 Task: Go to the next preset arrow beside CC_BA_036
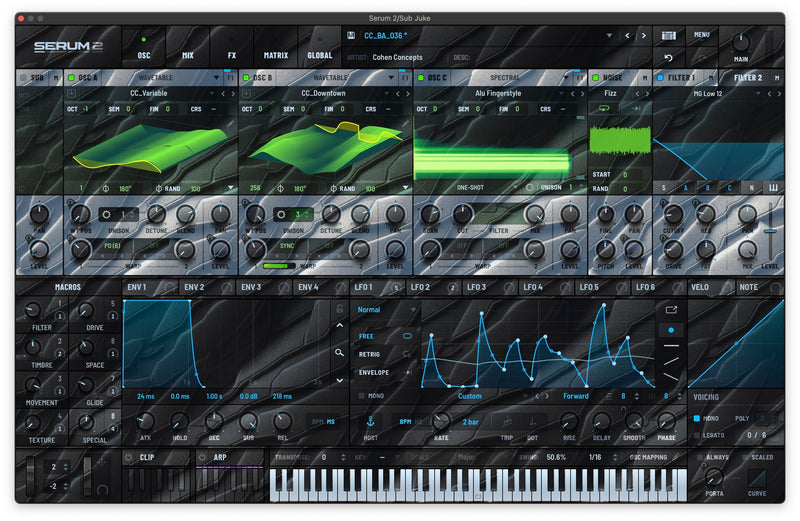point(643,36)
